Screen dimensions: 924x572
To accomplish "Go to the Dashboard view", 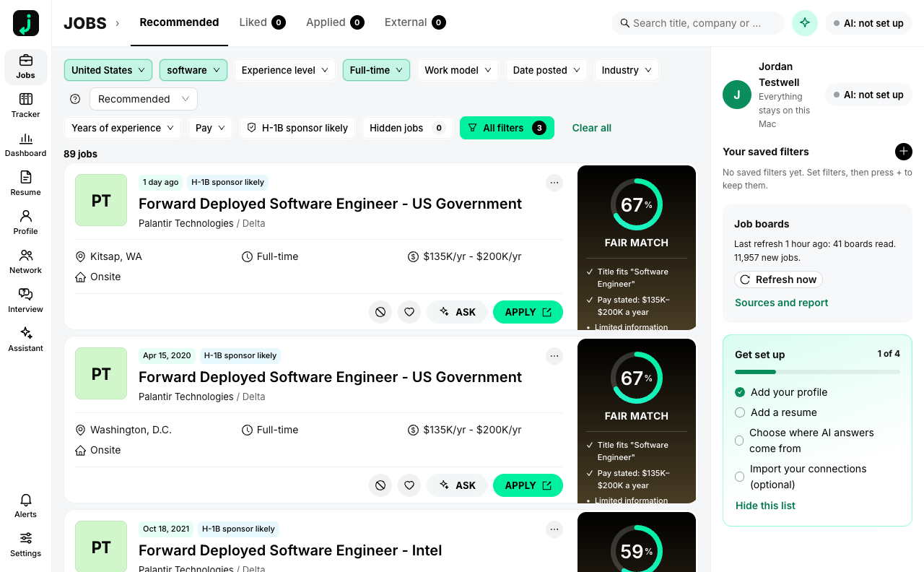I will click(26, 144).
